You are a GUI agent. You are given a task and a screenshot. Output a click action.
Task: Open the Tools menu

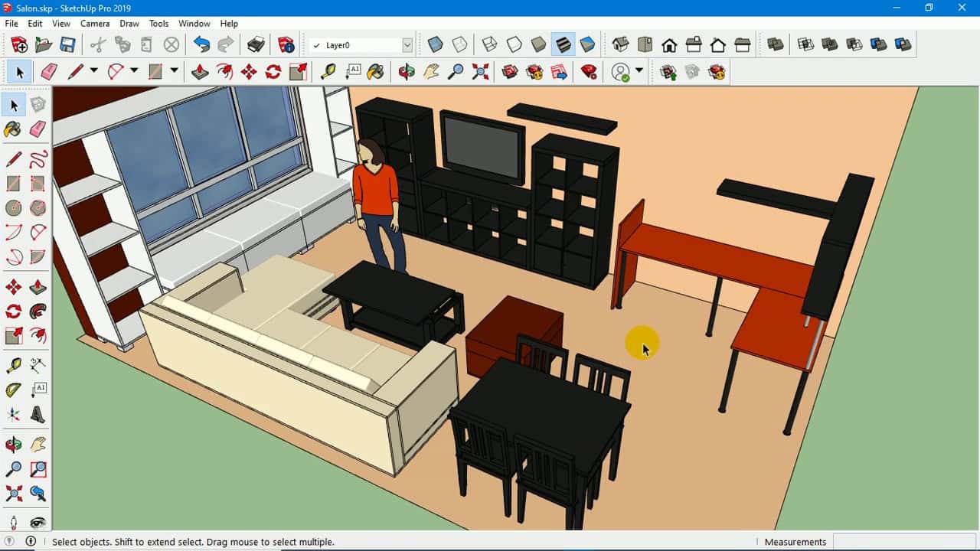(x=158, y=24)
